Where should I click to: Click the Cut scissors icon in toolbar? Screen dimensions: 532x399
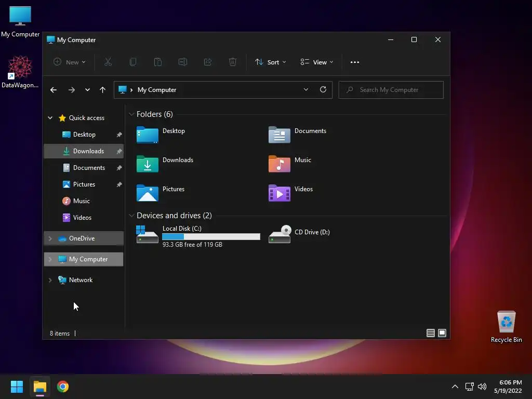click(x=108, y=62)
